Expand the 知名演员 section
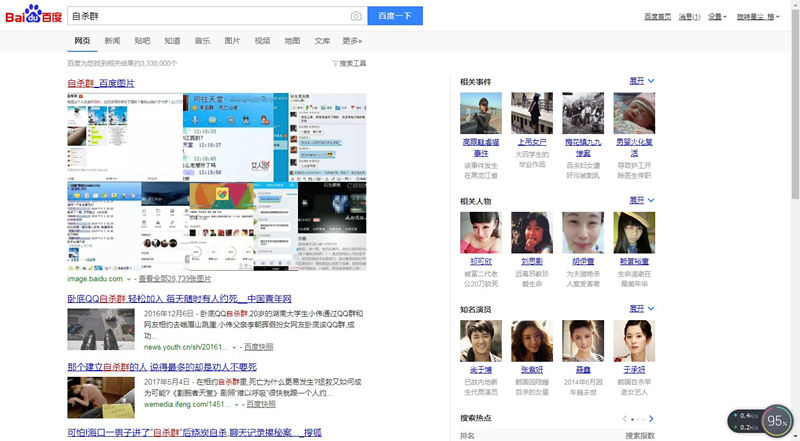 coord(641,308)
